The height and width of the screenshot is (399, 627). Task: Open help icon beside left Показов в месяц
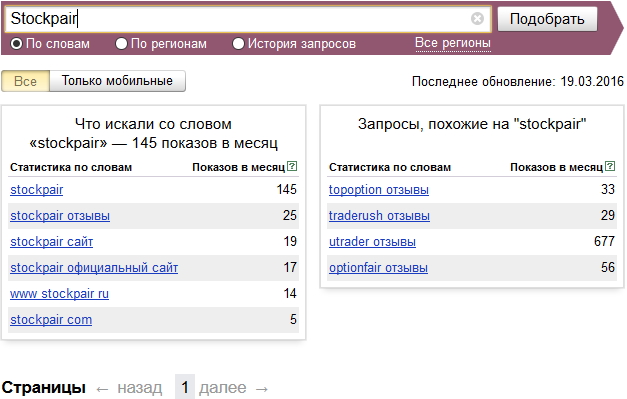[292, 166]
